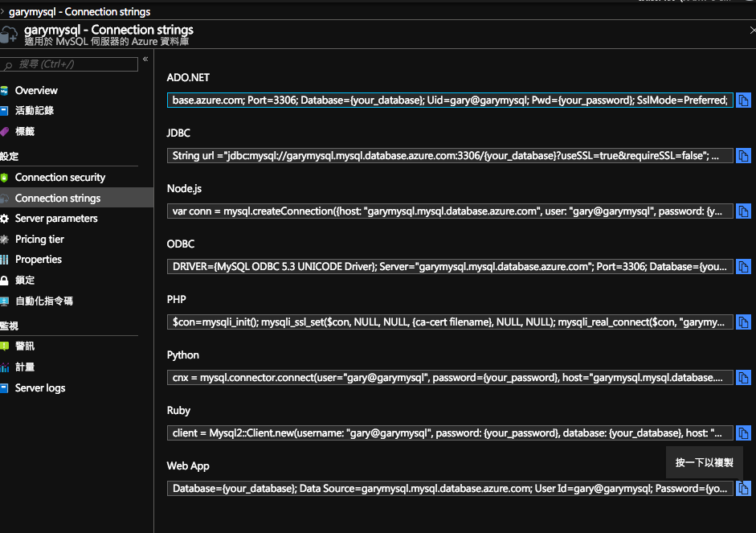The height and width of the screenshot is (533, 756).
Task: Click the MySQL server icon in header
Action: click(8, 35)
